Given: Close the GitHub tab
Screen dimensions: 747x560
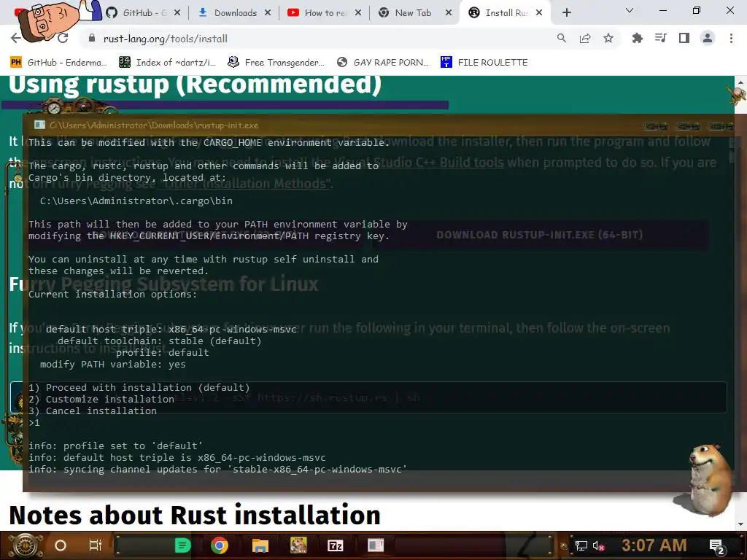Looking at the screenshot, I should click(x=177, y=13).
